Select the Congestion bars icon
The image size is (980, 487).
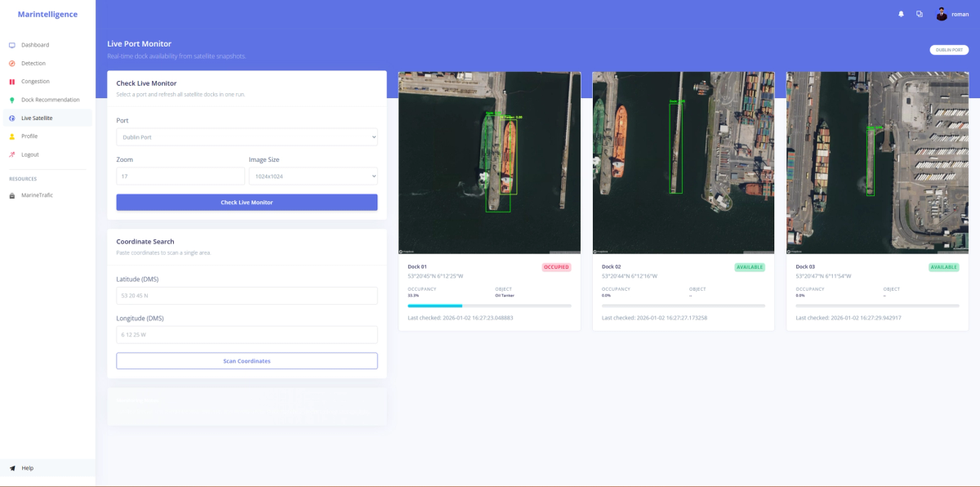pos(13,80)
